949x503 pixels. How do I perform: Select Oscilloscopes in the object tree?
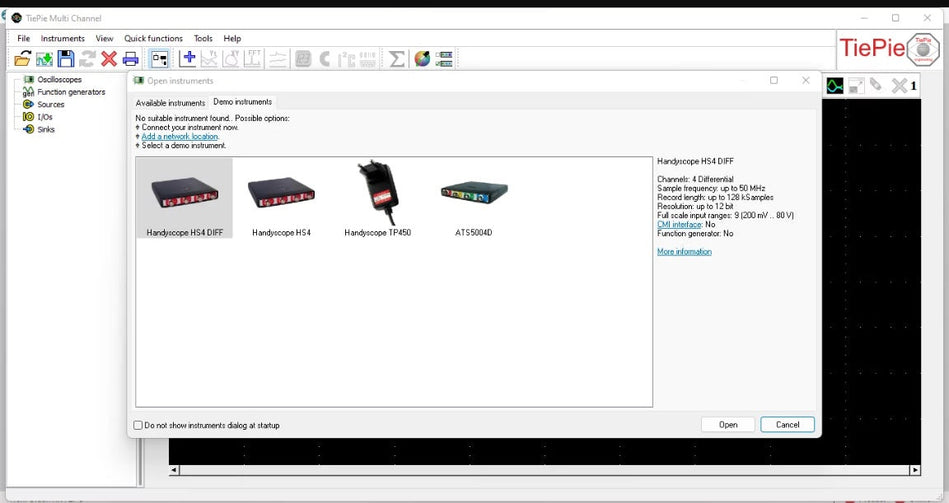click(59, 79)
